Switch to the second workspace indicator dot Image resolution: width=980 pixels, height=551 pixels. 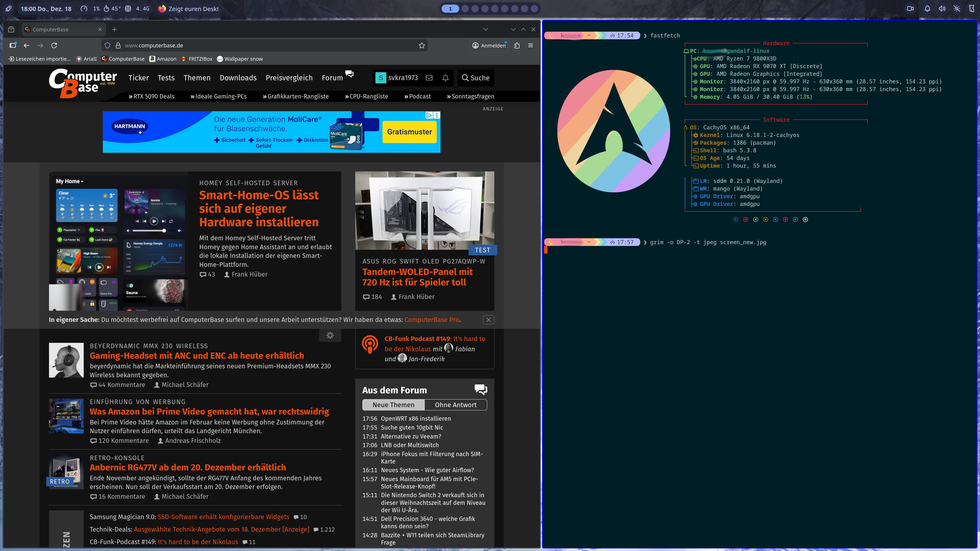click(x=465, y=9)
